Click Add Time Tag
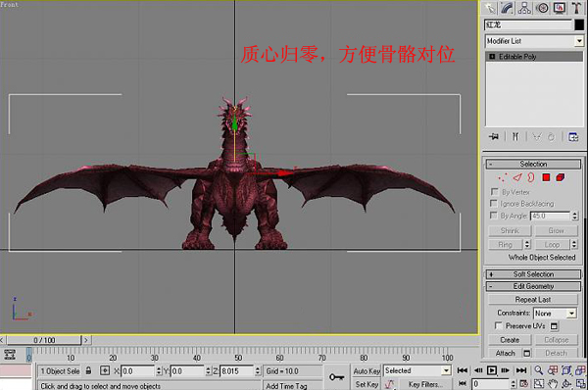This screenshot has width=588, height=390. 286,386
